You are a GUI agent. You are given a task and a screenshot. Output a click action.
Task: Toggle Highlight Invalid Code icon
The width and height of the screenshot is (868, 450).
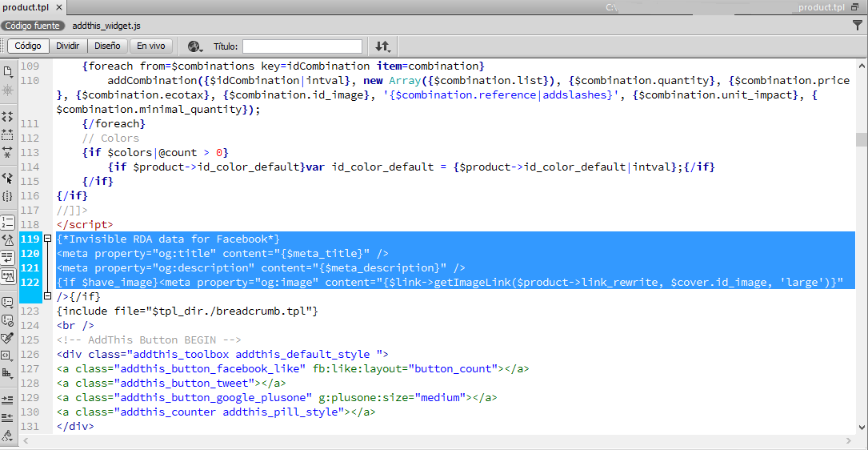(x=8, y=239)
